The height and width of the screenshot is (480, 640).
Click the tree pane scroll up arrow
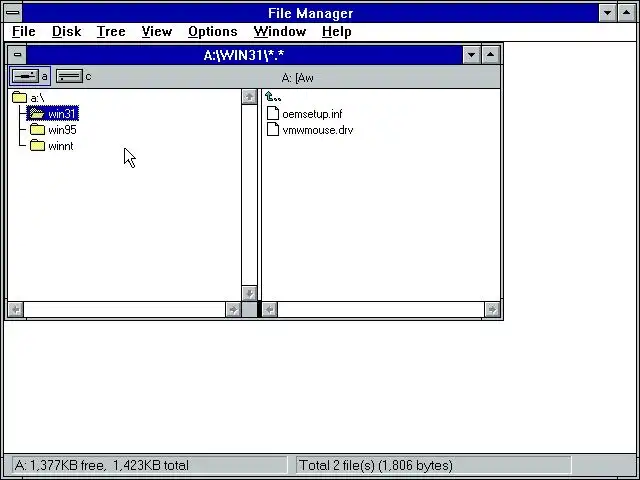point(249,97)
